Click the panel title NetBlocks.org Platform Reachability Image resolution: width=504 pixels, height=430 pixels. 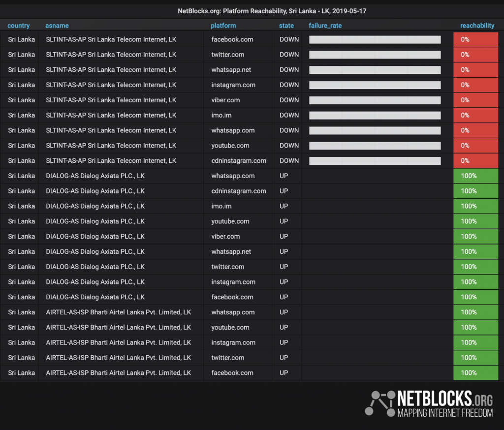click(272, 11)
